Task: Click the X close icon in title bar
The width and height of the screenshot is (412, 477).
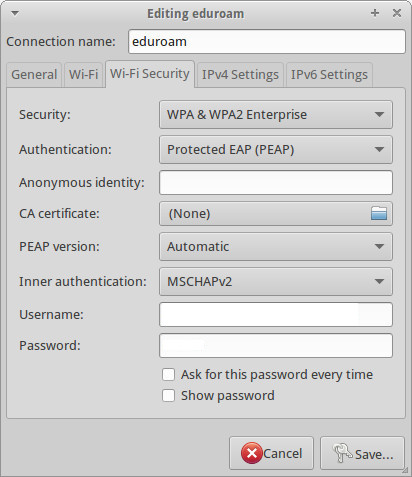Action: point(397,13)
